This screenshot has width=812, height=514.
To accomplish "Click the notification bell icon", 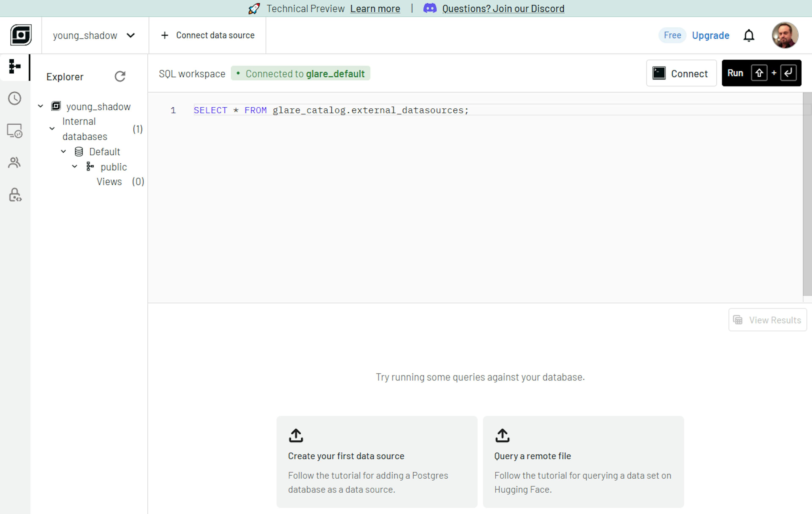I will [x=749, y=35].
